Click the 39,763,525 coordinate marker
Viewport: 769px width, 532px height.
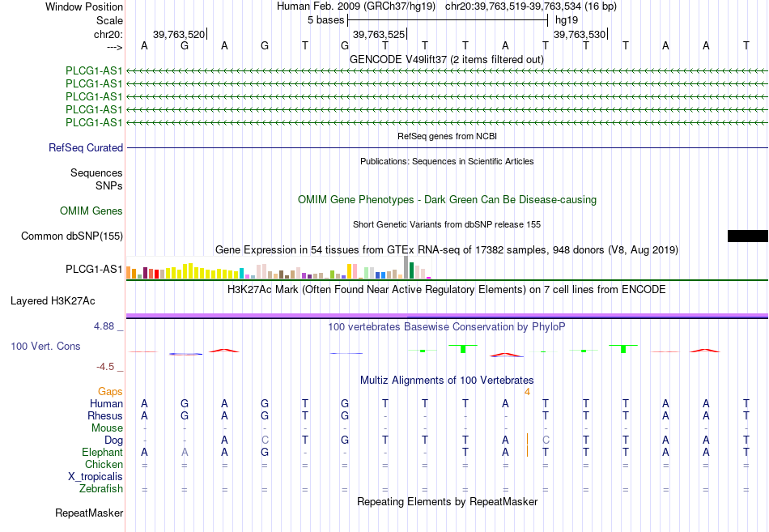(x=379, y=34)
